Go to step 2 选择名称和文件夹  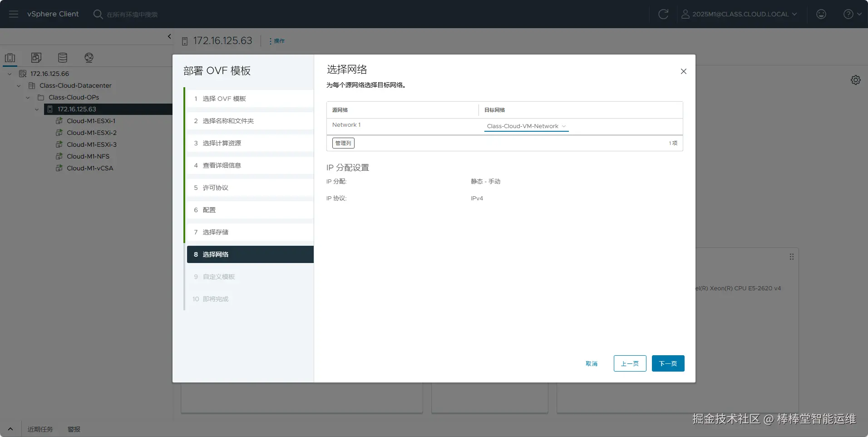coord(250,121)
